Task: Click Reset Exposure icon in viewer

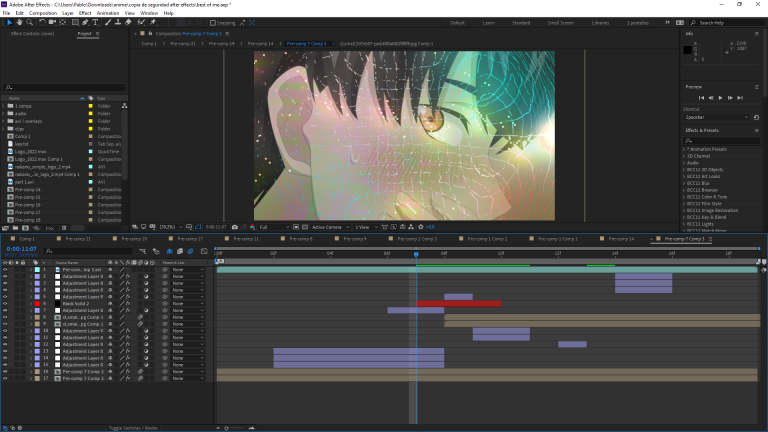Action: pyautogui.click(x=420, y=227)
